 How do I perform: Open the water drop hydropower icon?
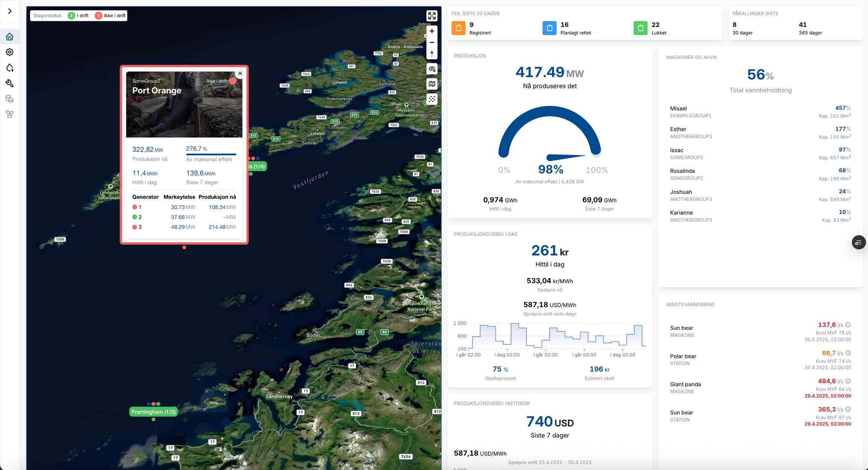10,68
